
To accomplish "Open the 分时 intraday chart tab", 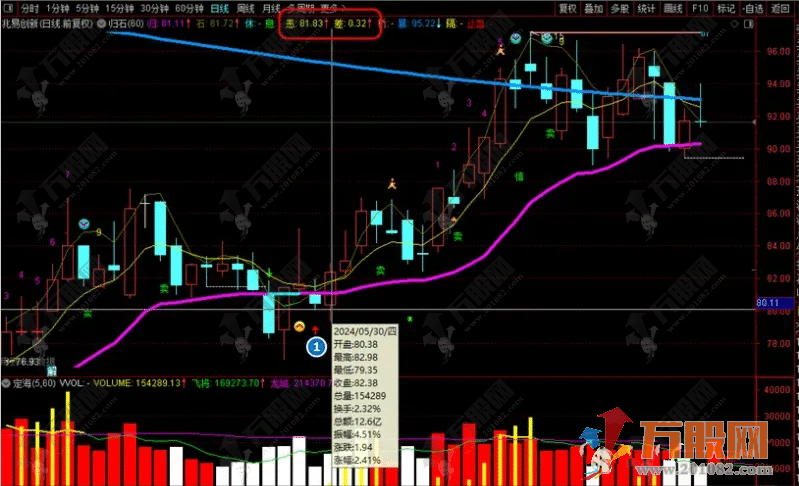I will coord(30,9).
